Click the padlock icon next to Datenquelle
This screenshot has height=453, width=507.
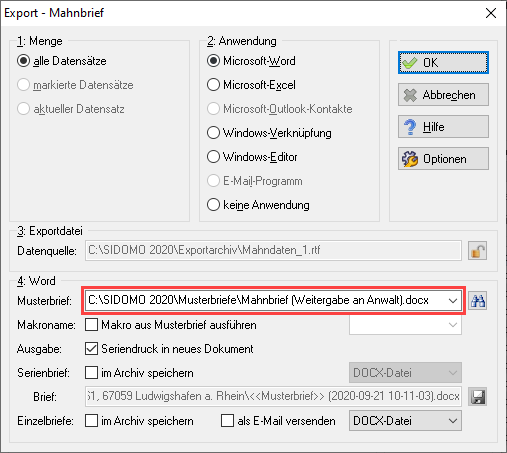478,251
